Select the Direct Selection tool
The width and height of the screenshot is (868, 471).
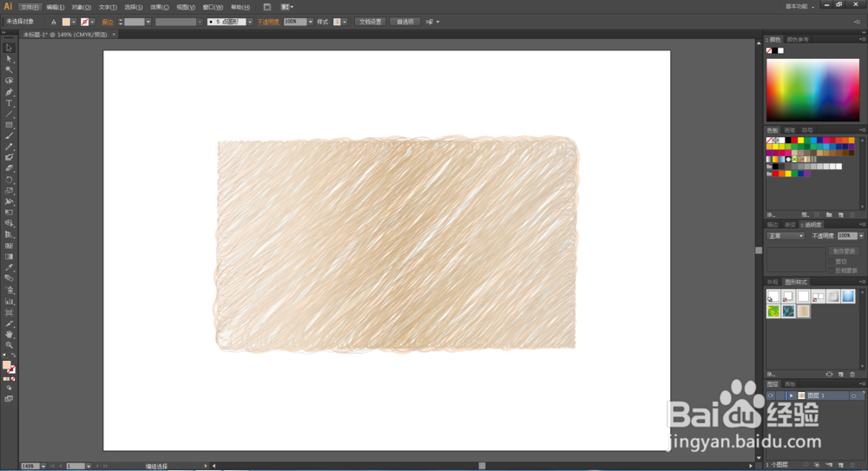9,59
